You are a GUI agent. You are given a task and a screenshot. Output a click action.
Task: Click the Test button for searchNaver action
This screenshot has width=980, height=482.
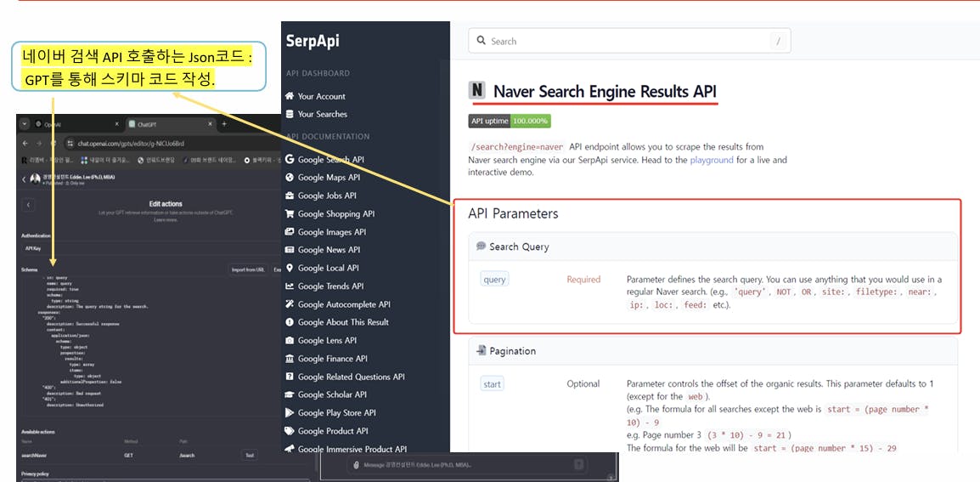coord(250,455)
